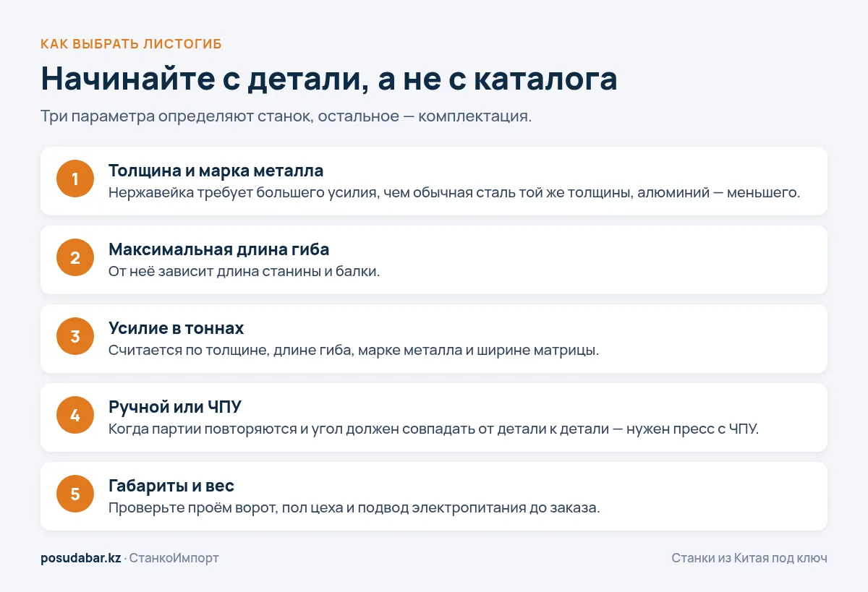Select the heading 'Максимальная длина гиба'

tap(218, 249)
